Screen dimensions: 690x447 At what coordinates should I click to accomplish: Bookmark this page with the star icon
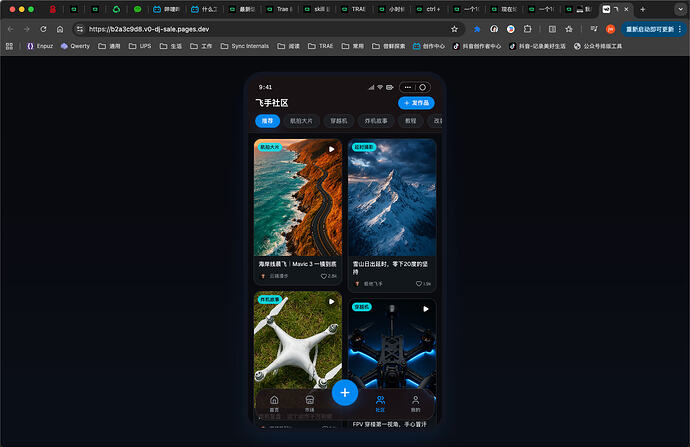[x=454, y=29]
